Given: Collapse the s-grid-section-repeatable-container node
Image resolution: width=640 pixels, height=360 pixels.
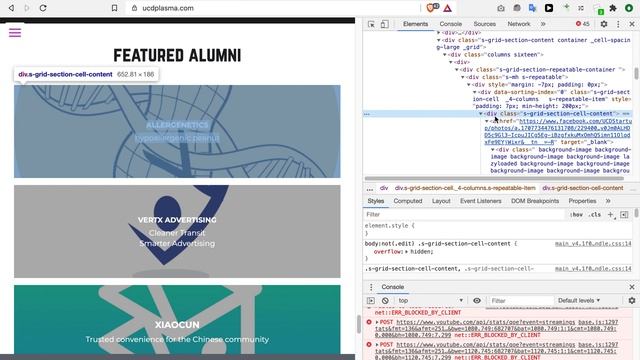Looking at the screenshot, I should pos(457,69).
